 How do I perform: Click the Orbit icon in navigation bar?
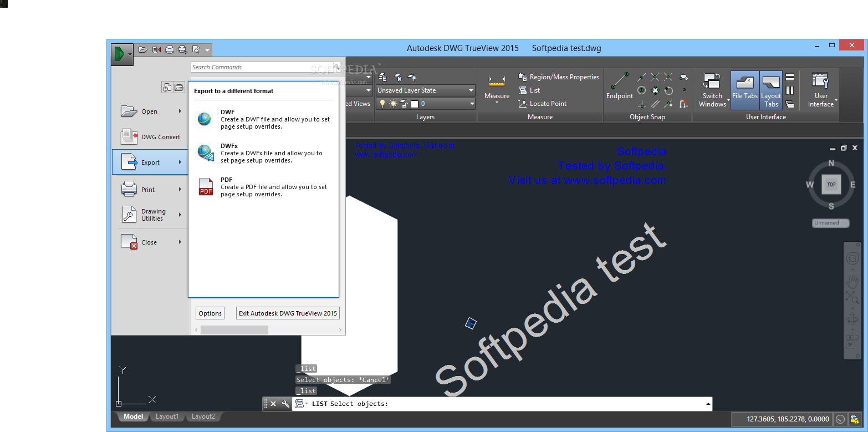point(852,319)
